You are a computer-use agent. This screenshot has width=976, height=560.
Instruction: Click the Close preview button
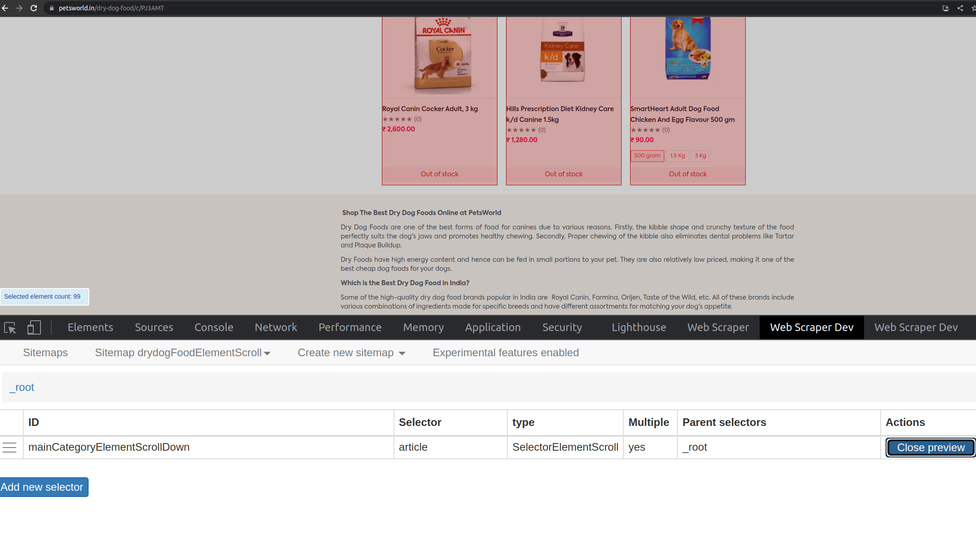(931, 448)
